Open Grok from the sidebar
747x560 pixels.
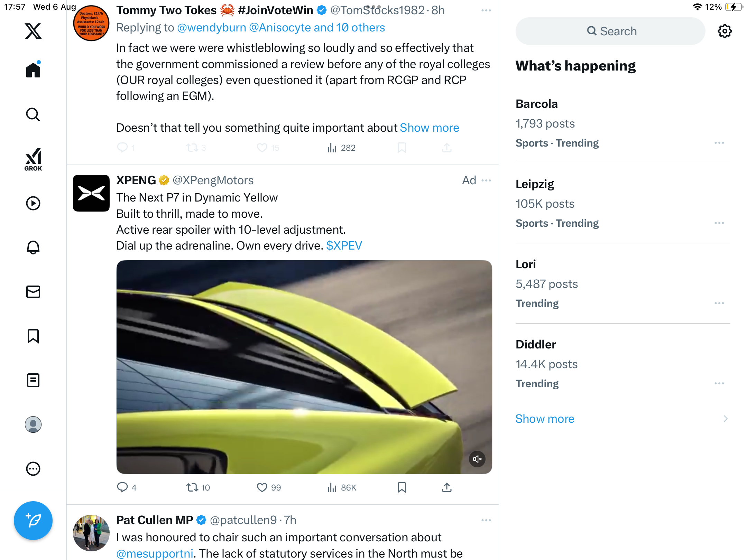tap(33, 159)
